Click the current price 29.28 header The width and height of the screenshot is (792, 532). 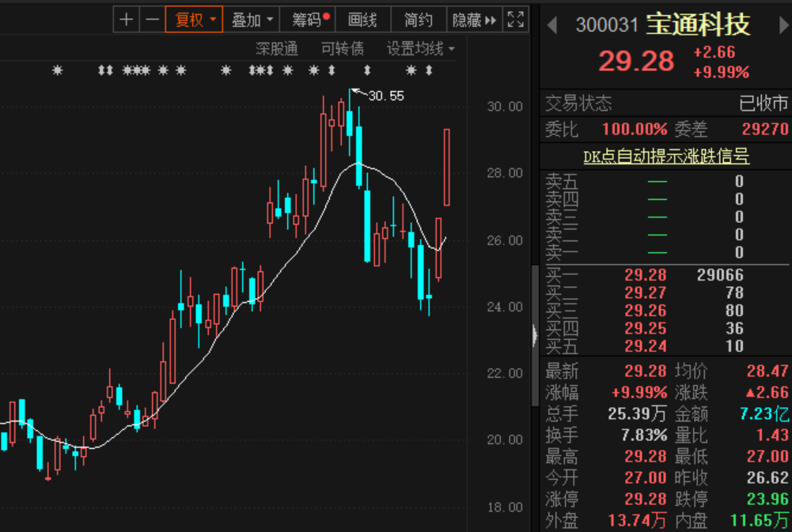click(x=636, y=61)
